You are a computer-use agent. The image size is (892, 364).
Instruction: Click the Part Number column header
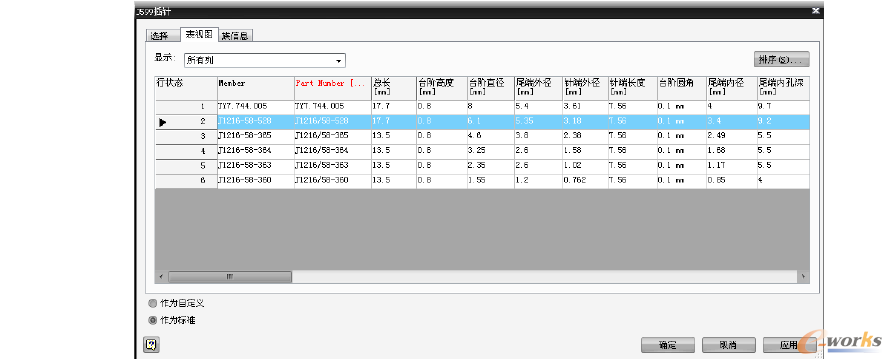[x=333, y=88]
